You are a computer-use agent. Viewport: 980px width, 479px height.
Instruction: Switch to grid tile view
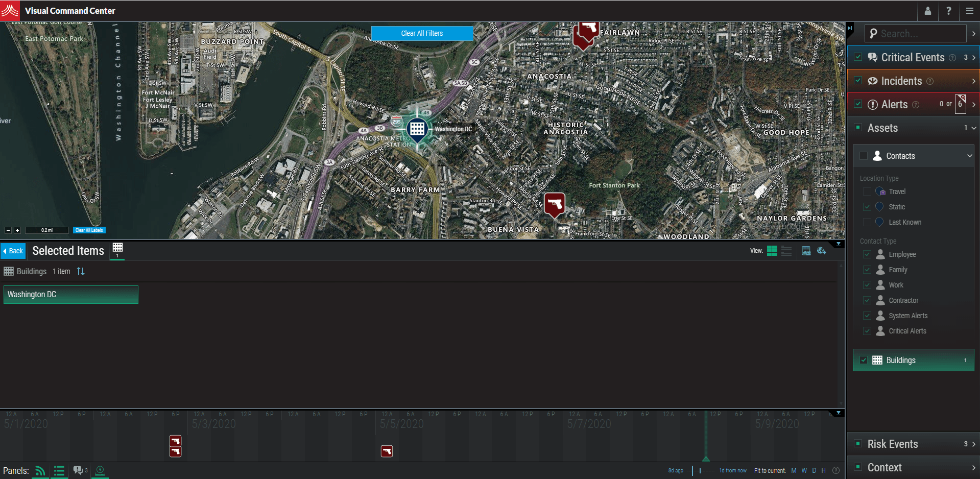point(772,251)
